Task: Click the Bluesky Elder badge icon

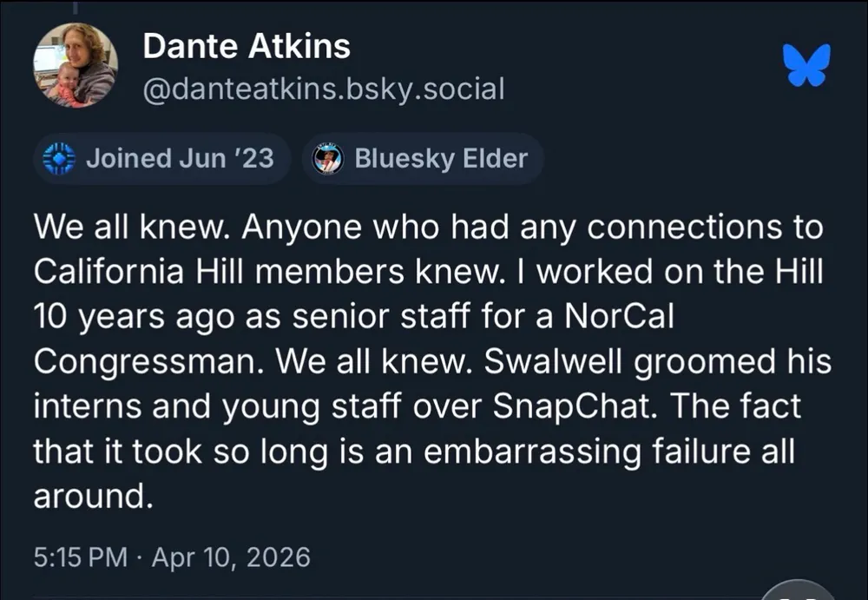Action: tap(328, 159)
